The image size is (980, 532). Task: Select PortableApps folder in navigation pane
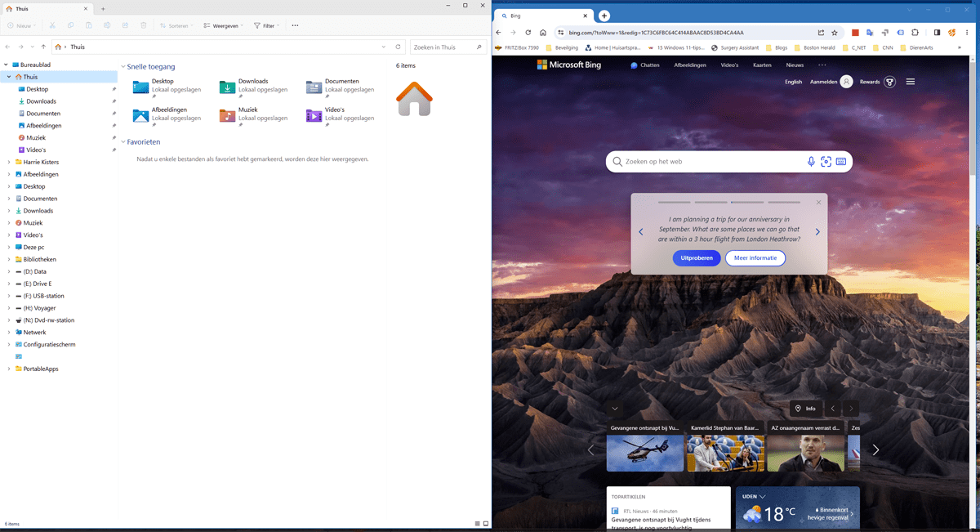pyautogui.click(x=41, y=369)
